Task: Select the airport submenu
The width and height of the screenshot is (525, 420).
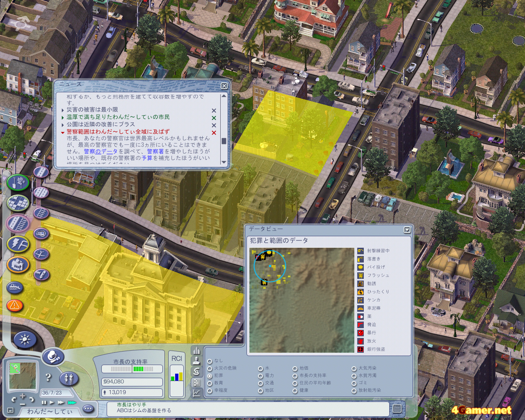Action: pos(41,254)
